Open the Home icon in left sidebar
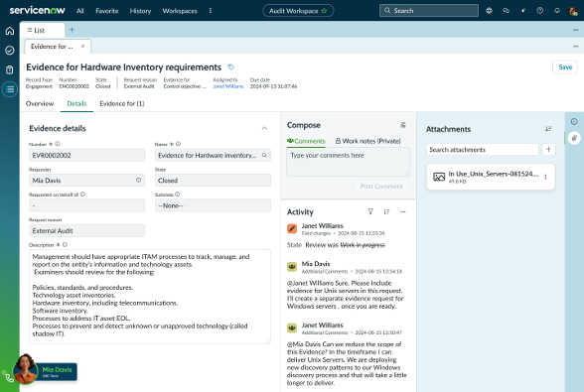This screenshot has width=584, height=392. pos(10,31)
